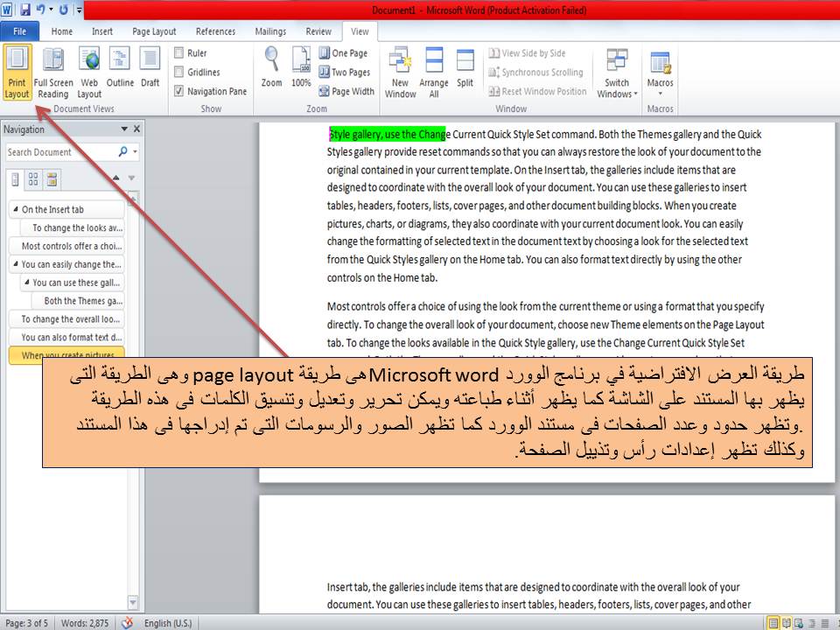
Task: Jump to previous heading arrow
Action: [116, 178]
